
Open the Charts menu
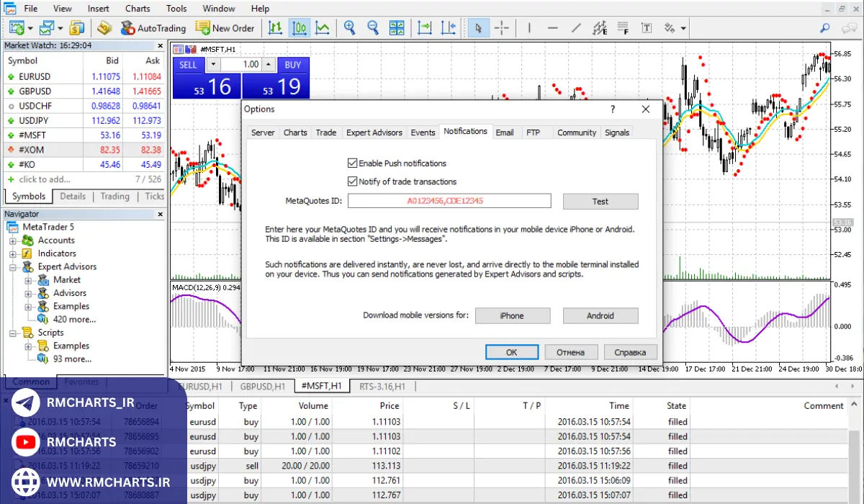tap(138, 9)
